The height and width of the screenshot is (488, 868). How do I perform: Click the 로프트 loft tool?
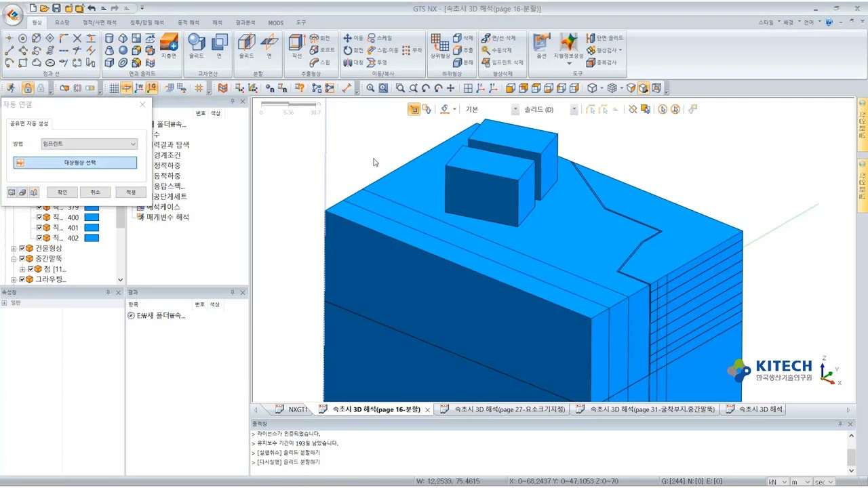pos(322,50)
